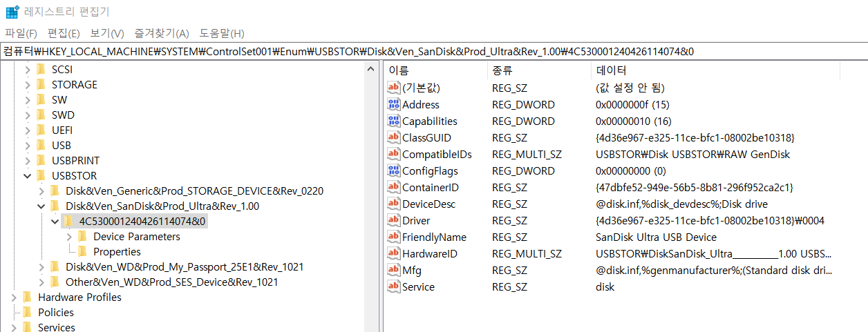
Task: Click the Mfg string value icon
Action: [394, 270]
